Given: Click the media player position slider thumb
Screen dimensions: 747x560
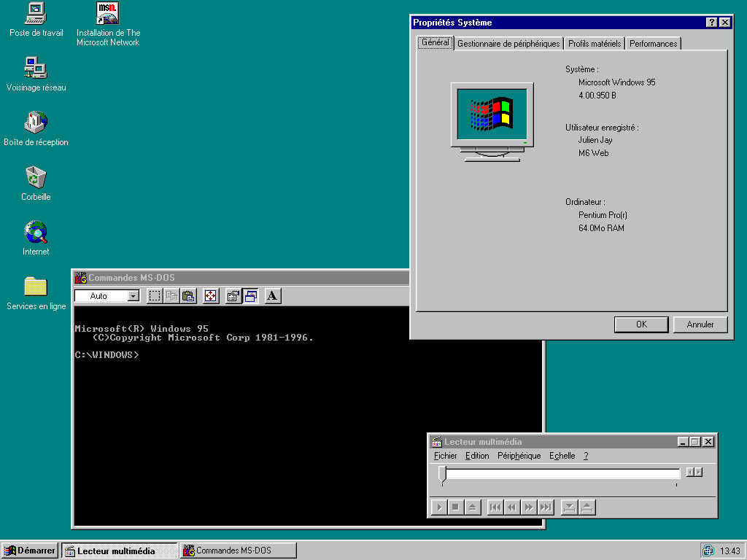Looking at the screenshot, I should pyautogui.click(x=442, y=474).
